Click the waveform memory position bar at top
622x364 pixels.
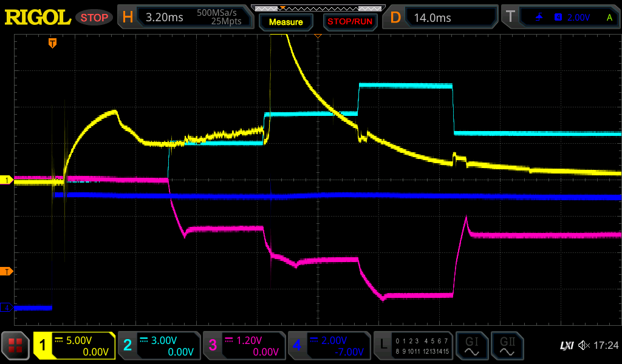[x=318, y=8]
